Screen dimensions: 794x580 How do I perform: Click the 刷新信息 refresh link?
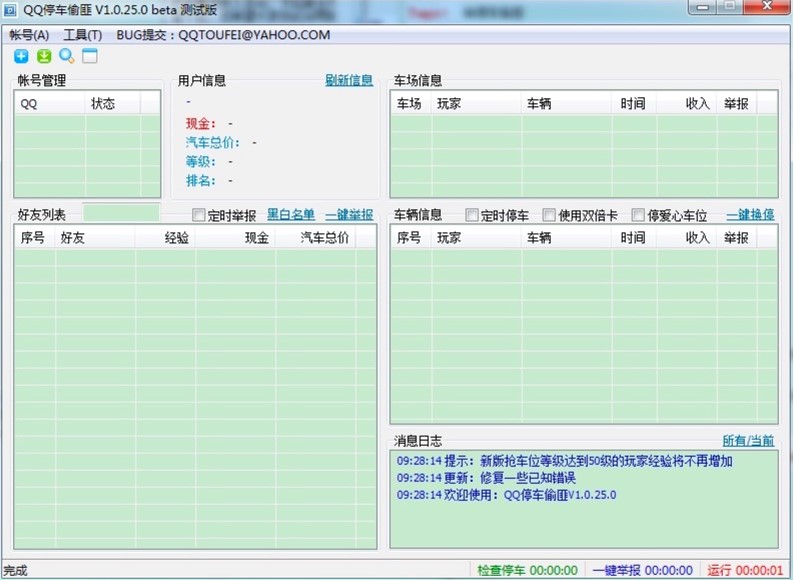(348, 81)
